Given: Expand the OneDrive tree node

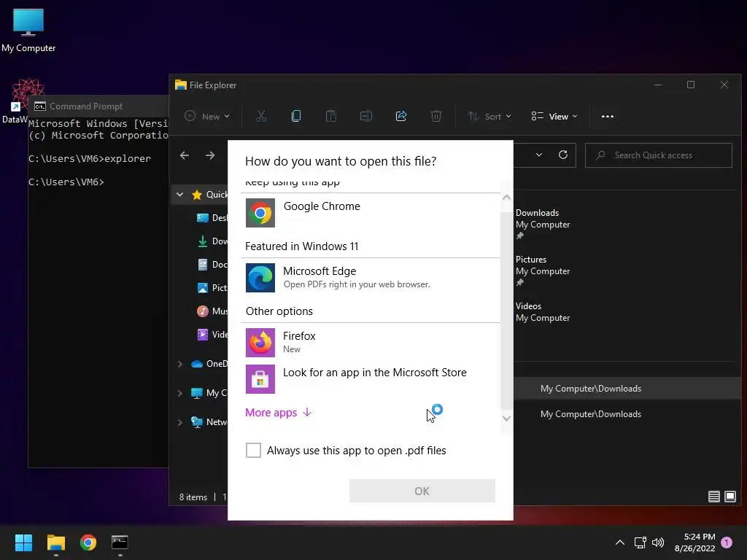Looking at the screenshot, I should (180, 364).
